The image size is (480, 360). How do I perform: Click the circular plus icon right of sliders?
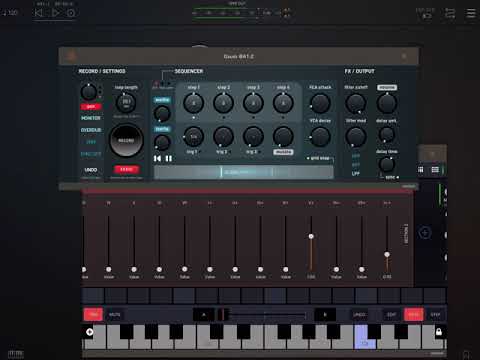(425, 233)
